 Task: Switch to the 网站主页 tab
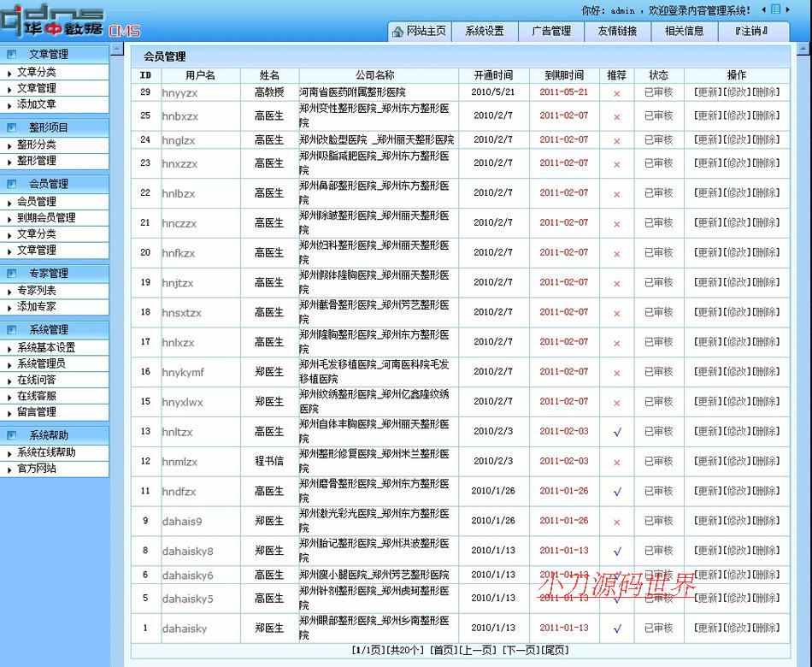coord(420,31)
